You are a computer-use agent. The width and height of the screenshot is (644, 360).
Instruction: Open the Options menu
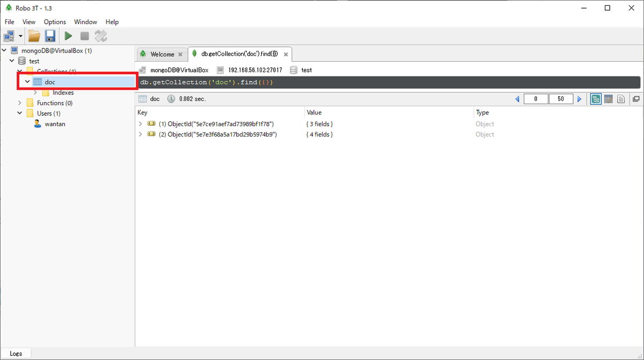click(55, 22)
